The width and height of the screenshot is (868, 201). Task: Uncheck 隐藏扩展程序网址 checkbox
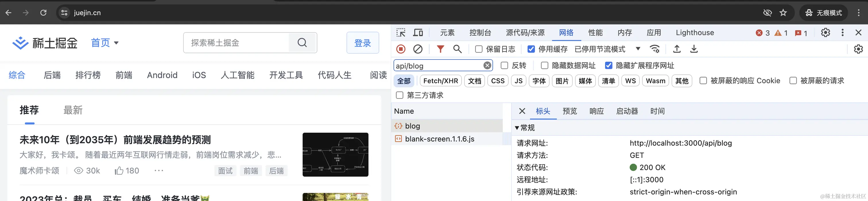pos(609,65)
